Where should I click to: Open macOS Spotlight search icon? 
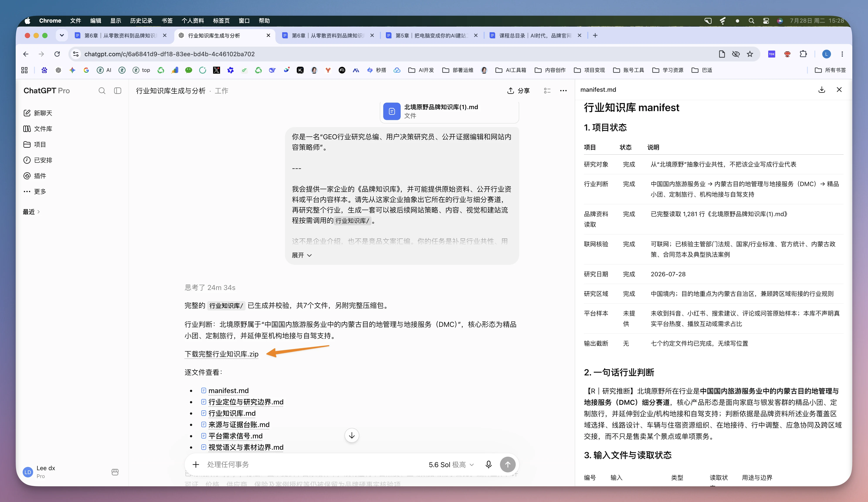751,21
